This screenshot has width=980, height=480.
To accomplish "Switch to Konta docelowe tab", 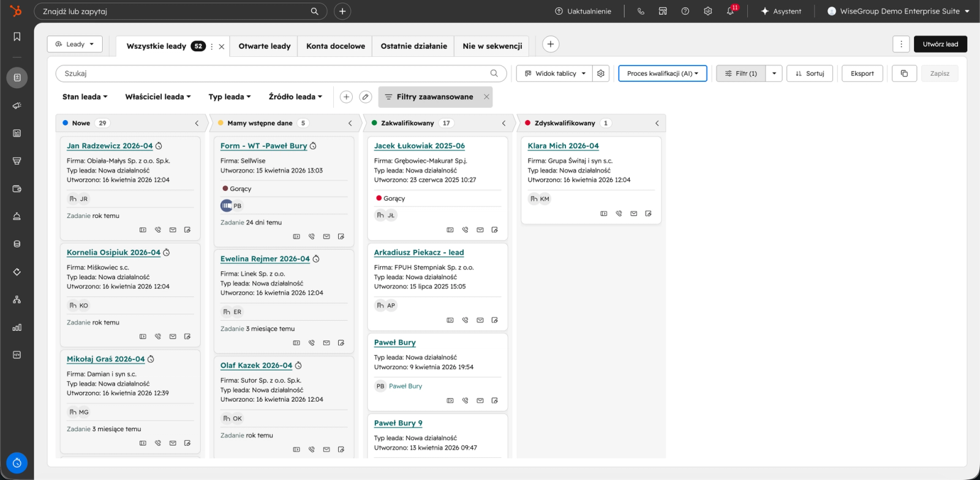I will pyautogui.click(x=336, y=46).
